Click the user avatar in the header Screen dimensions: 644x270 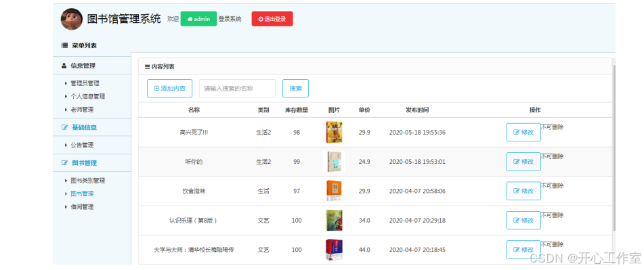coord(72,19)
